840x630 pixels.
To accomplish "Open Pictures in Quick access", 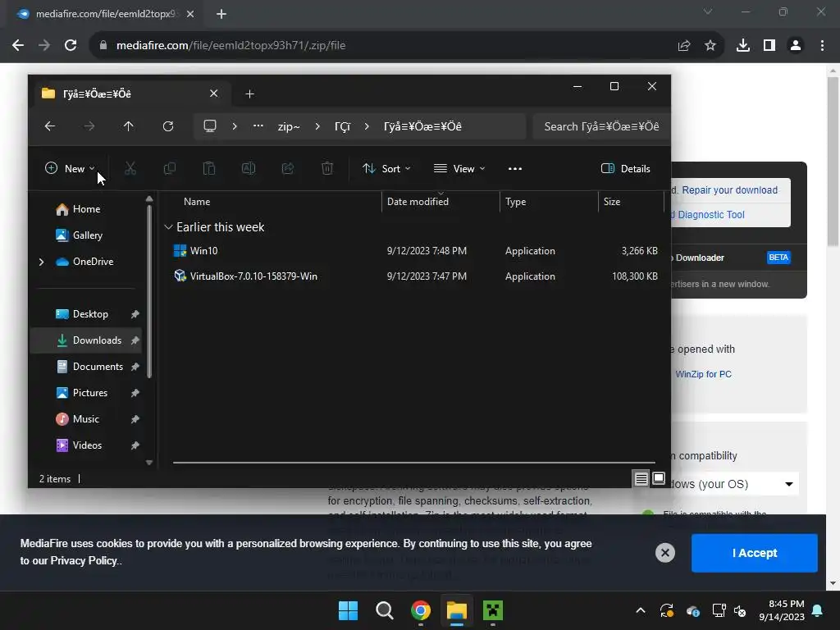I will (x=82, y=393).
